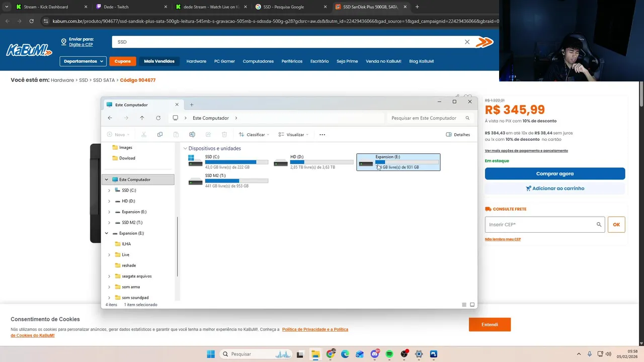
Task: Click the volume icon in system tray
Action: click(x=608, y=354)
